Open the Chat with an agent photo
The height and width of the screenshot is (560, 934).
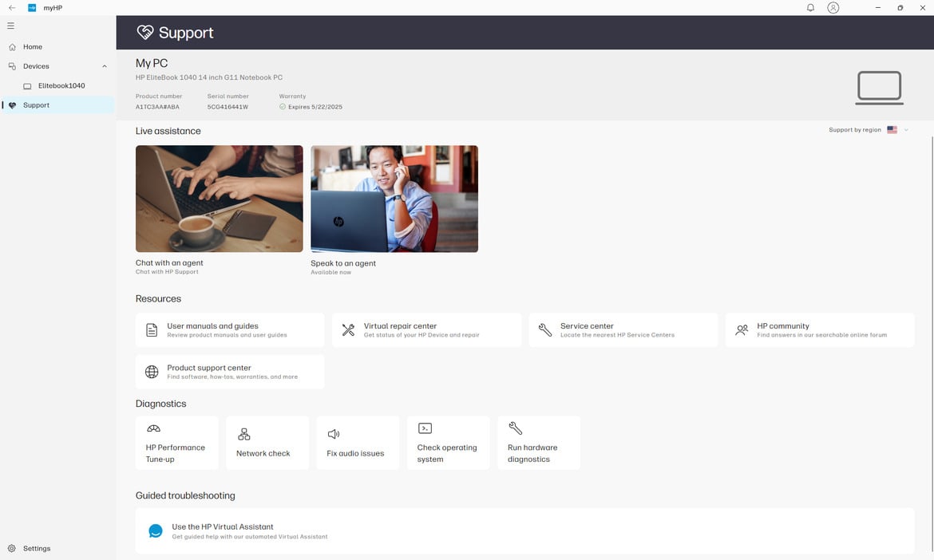(220, 199)
